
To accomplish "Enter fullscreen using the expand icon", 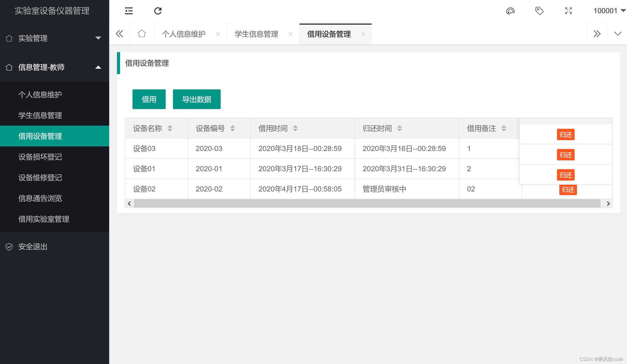I will point(568,11).
